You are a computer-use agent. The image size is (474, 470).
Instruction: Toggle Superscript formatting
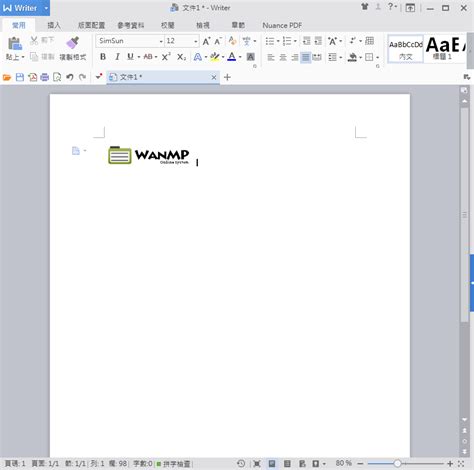166,57
